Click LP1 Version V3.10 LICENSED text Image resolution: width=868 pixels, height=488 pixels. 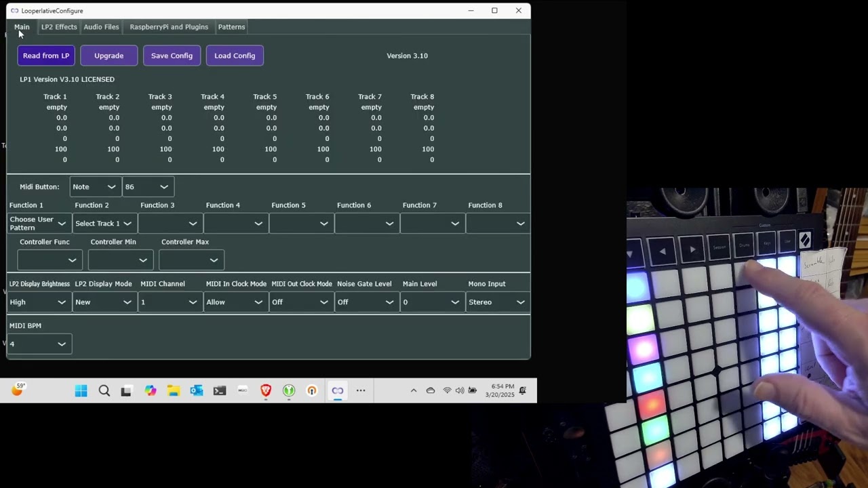tap(67, 79)
